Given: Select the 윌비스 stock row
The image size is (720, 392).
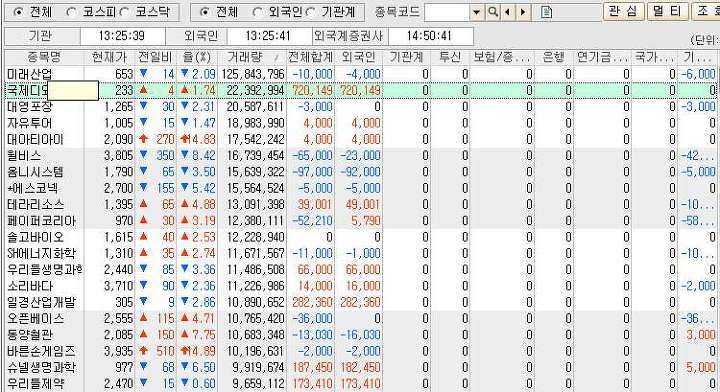Looking at the screenshot, I should pyautogui.click(x=360, y=155).
